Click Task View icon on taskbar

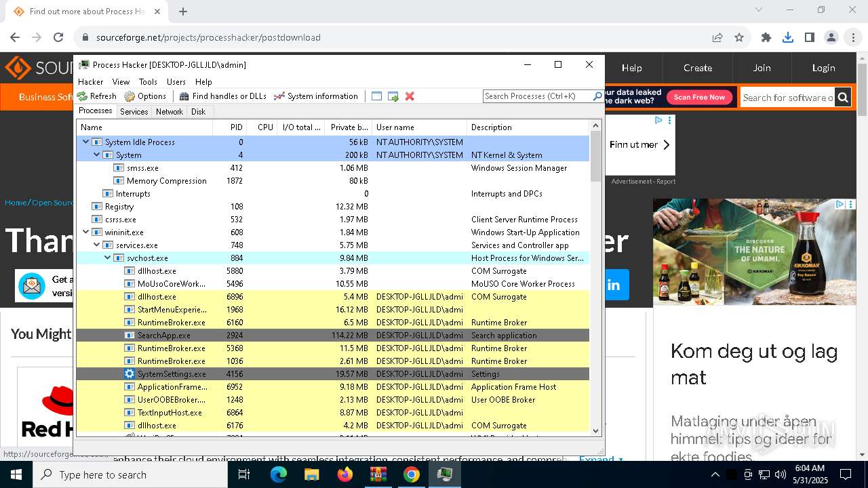[x=245, y=474]
